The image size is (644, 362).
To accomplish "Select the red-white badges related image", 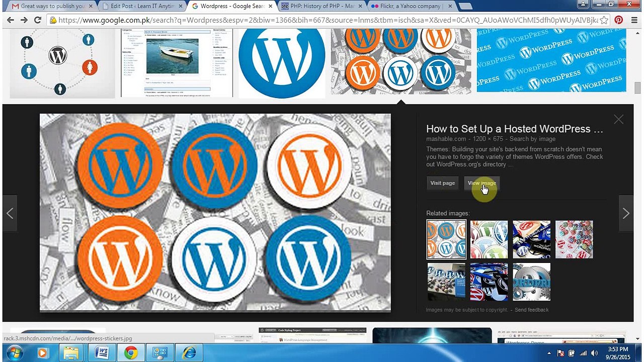I will [574, 239].
